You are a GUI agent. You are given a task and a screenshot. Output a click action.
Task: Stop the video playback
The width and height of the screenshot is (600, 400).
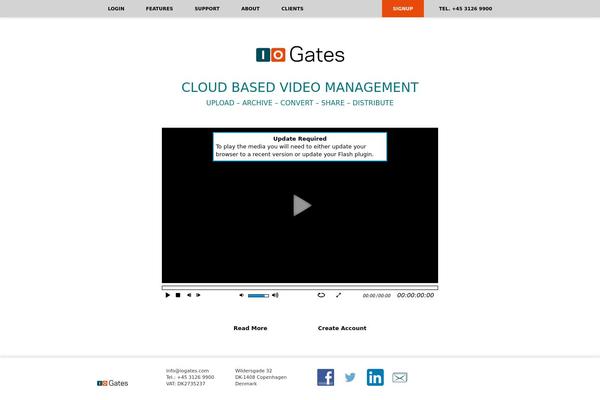[x=178, y=295]
